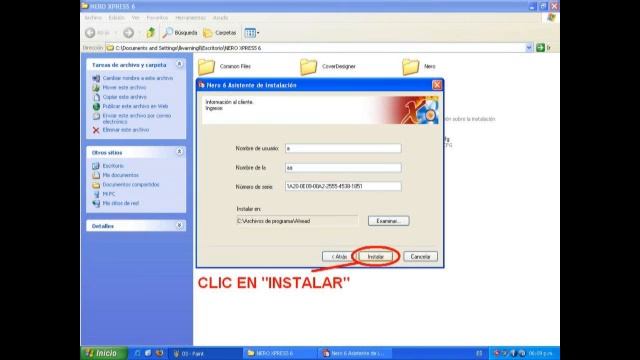Viewport: 640px width, 360px height.
Task: Open the Nero folder
Action: click(x=419, y=67)
